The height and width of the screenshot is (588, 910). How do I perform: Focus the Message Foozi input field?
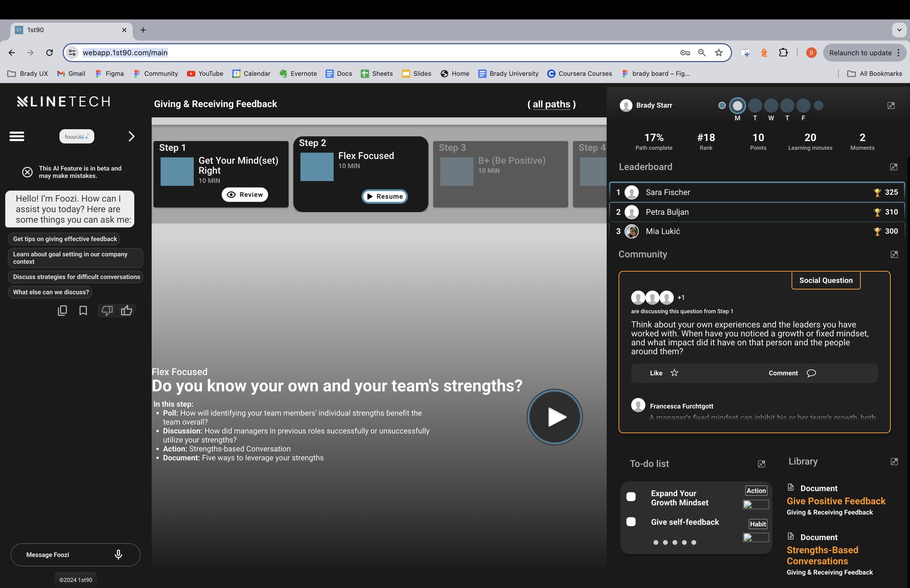(75, 554)
